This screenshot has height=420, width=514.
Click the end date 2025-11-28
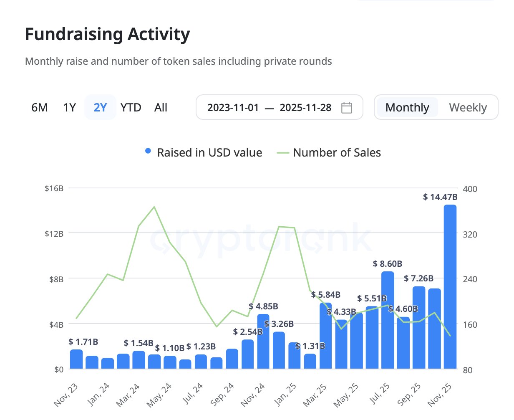(305, 108)
